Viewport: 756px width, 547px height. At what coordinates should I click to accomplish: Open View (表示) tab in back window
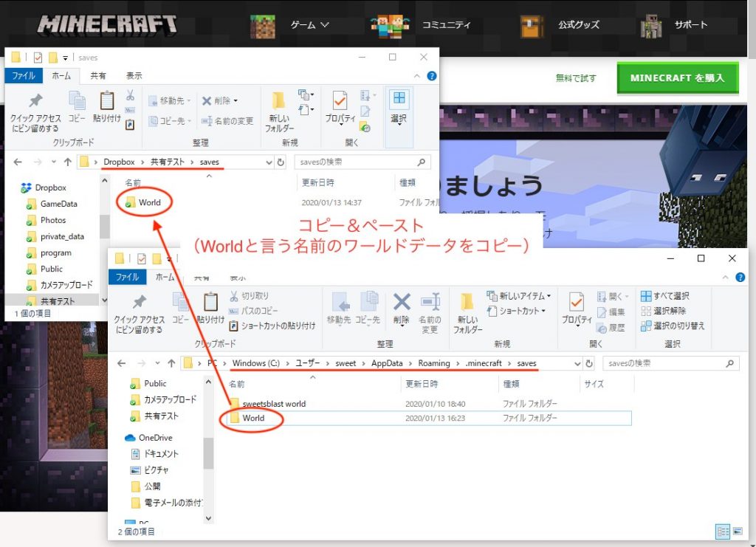pyautogui.click(x=134, y=75)
